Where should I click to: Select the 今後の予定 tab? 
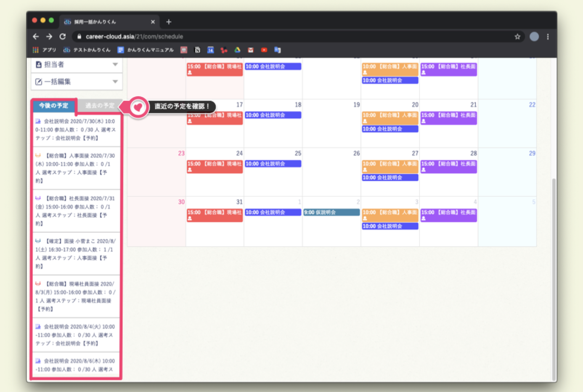[54, 106]
